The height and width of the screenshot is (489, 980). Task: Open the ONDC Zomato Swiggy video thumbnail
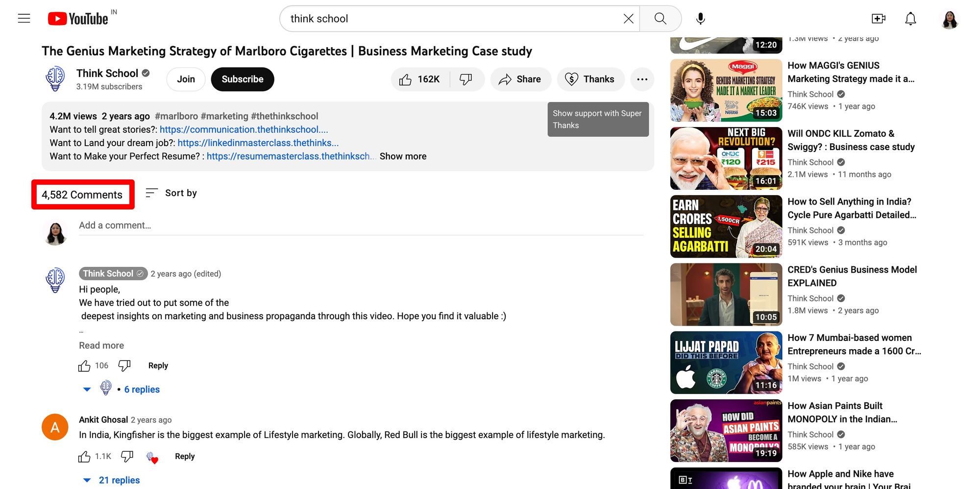pyautogui.click(x=726, y=158)
